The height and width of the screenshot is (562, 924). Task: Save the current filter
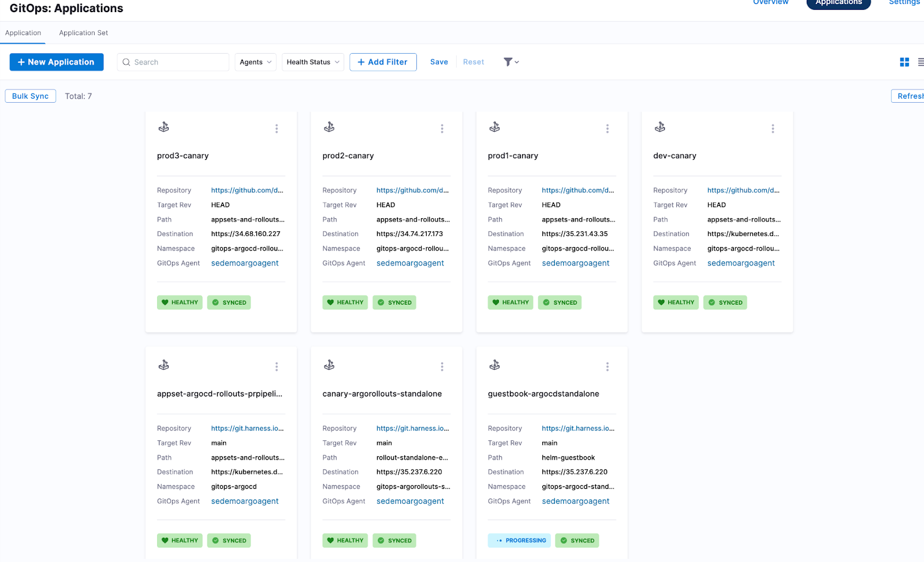439,62
